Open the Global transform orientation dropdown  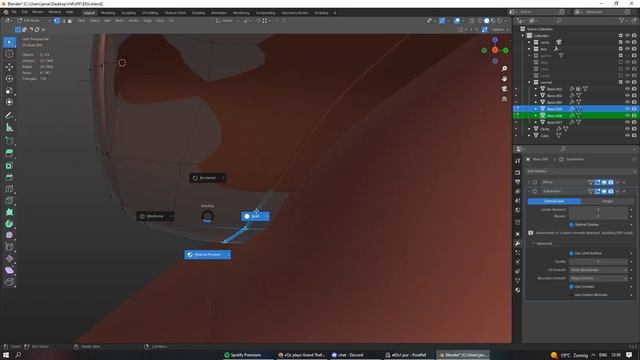(227, 20)
